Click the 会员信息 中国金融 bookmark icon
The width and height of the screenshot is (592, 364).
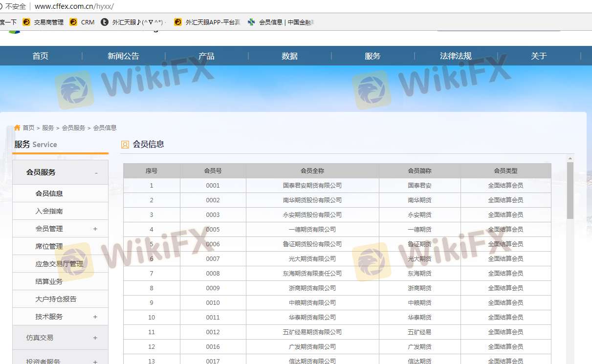(251, 22)
